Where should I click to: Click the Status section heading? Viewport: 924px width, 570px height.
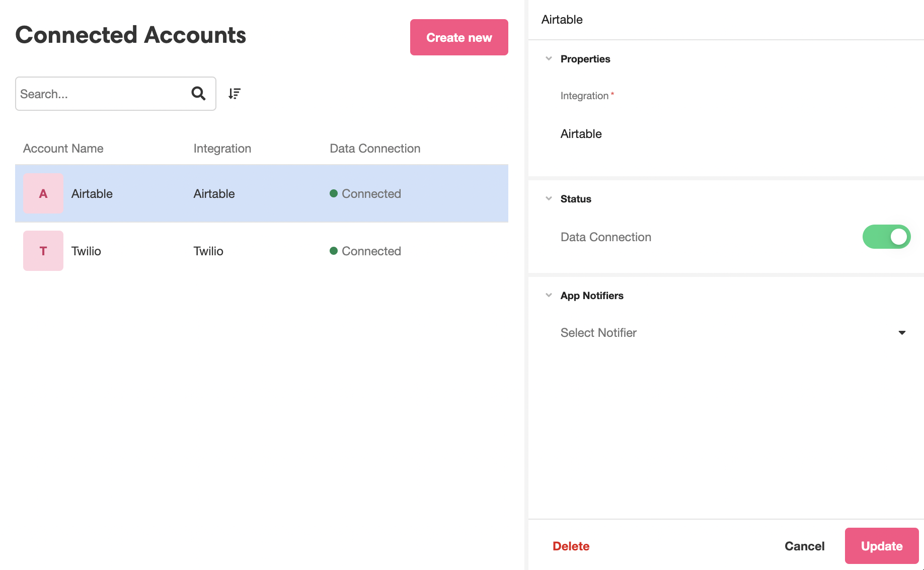576,199
